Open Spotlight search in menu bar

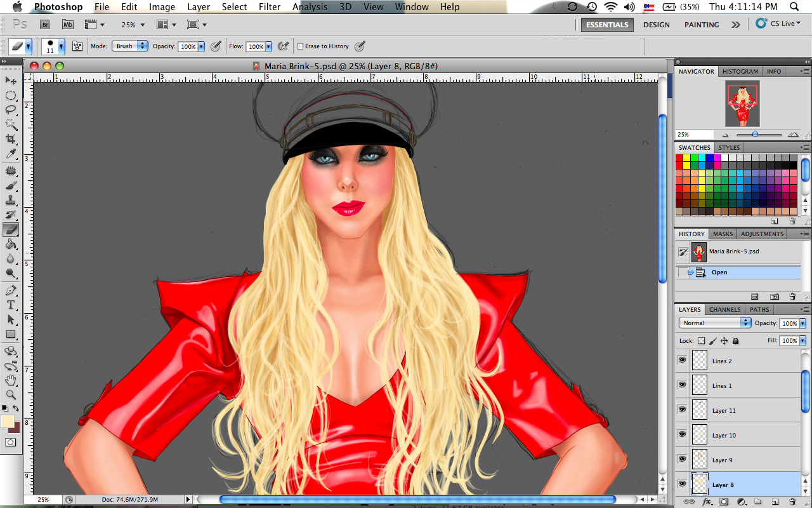pyautogui.click(x=795, y=7)
